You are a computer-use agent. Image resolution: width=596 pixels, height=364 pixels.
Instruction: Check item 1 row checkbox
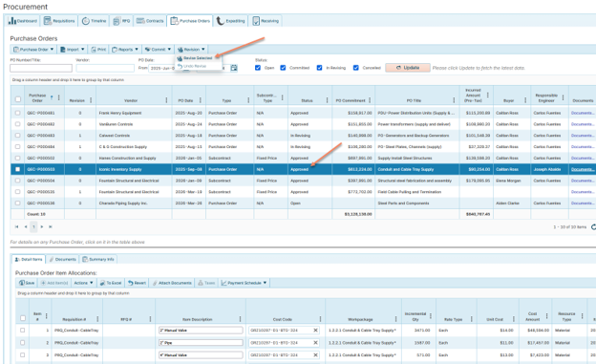click(x=22, y=331)
